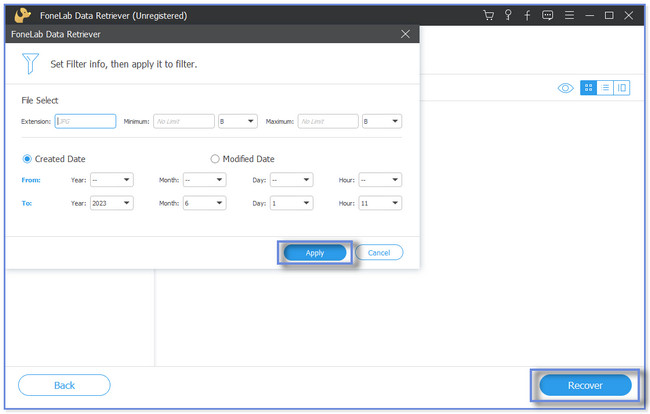Image resolution: width=650 pixels, height=414 pixels.
Task: Switch to list view
Action: 605,87
